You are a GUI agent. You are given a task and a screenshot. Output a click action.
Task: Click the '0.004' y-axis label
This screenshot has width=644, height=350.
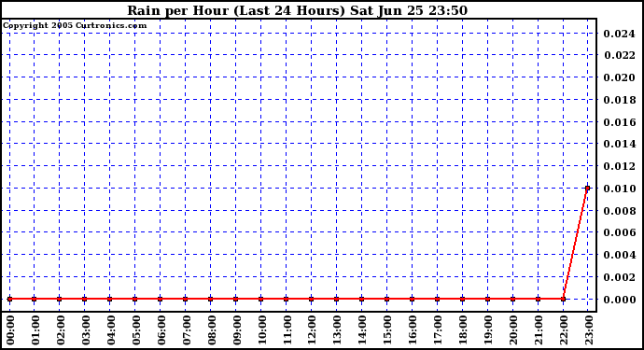click(x=619, y=255)
